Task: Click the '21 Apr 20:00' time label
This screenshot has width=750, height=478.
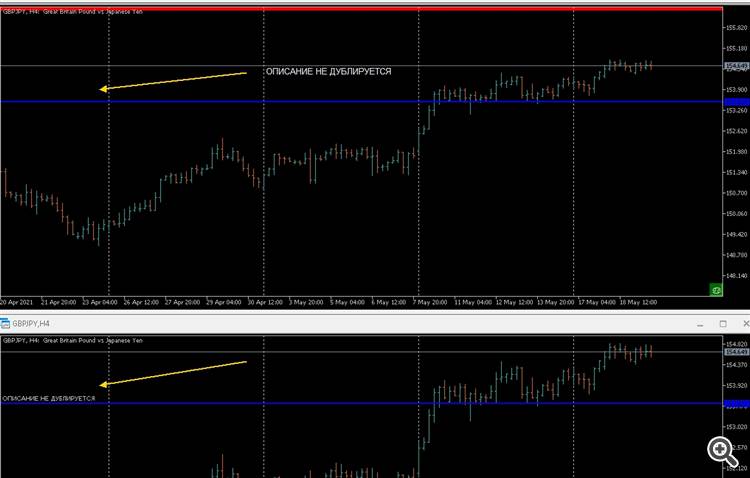Action: (x=58, y=302)
